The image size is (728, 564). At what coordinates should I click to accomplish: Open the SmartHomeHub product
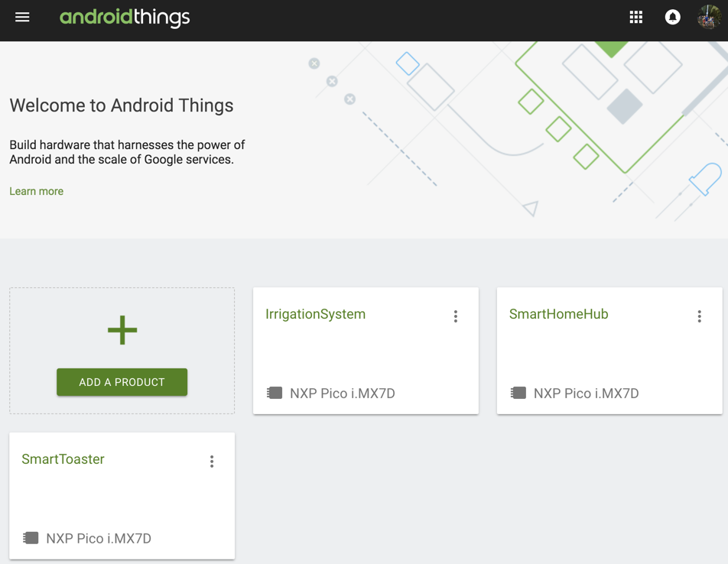558,314
